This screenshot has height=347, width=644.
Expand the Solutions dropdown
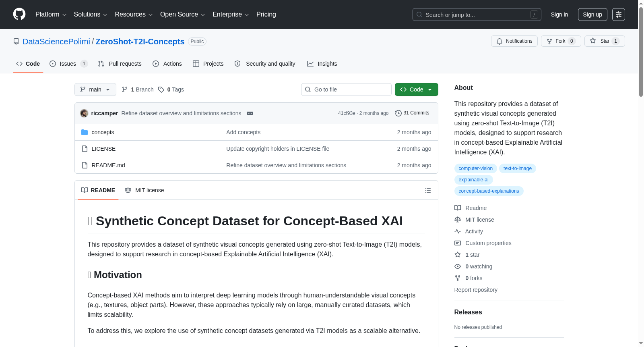91,15
